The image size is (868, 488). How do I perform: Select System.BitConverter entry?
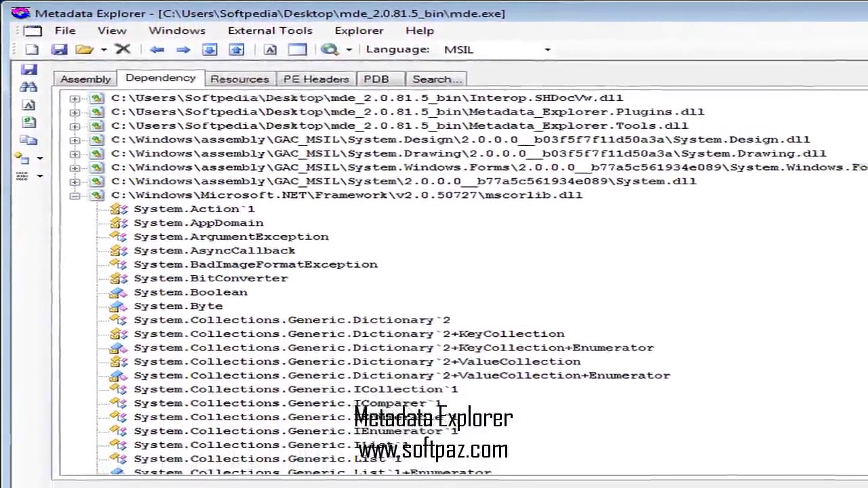pos(211,279)
